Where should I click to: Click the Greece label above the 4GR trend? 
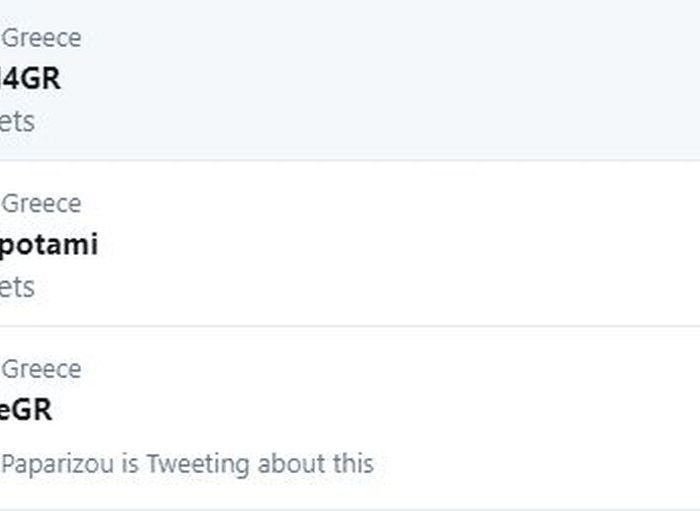41,38
